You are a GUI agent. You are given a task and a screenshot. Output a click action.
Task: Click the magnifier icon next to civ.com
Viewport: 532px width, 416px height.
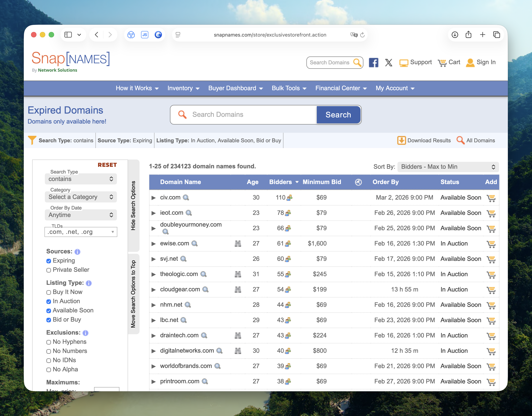(186, 197)
